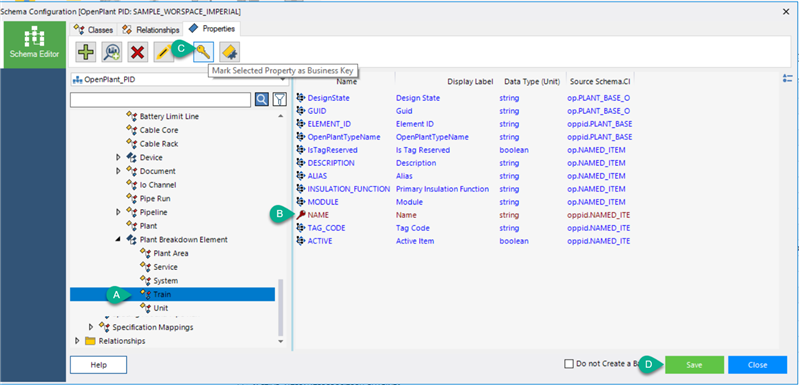The height and width of the screenshot is (385, 799).
Task: Click the tree scrollbar down arrow
Action: (281, 341)
